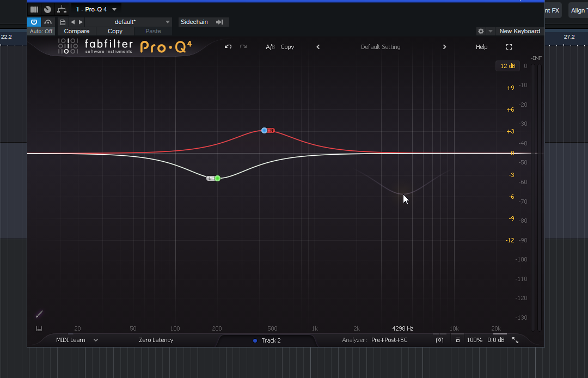This screenshot has height=378, width=588.
Task: Adjust the 100% gain scale value
Action: tap(474, 340)
